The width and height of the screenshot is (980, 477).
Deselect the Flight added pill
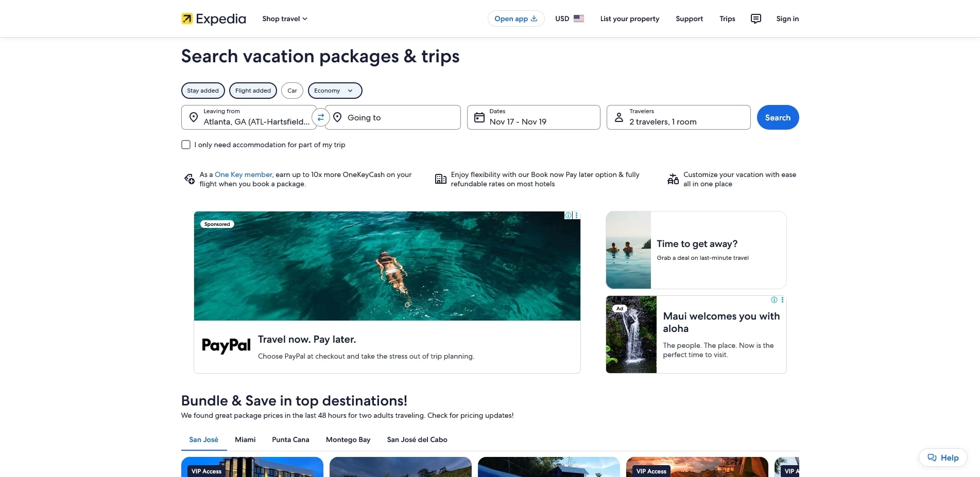(x=253, y=91)
